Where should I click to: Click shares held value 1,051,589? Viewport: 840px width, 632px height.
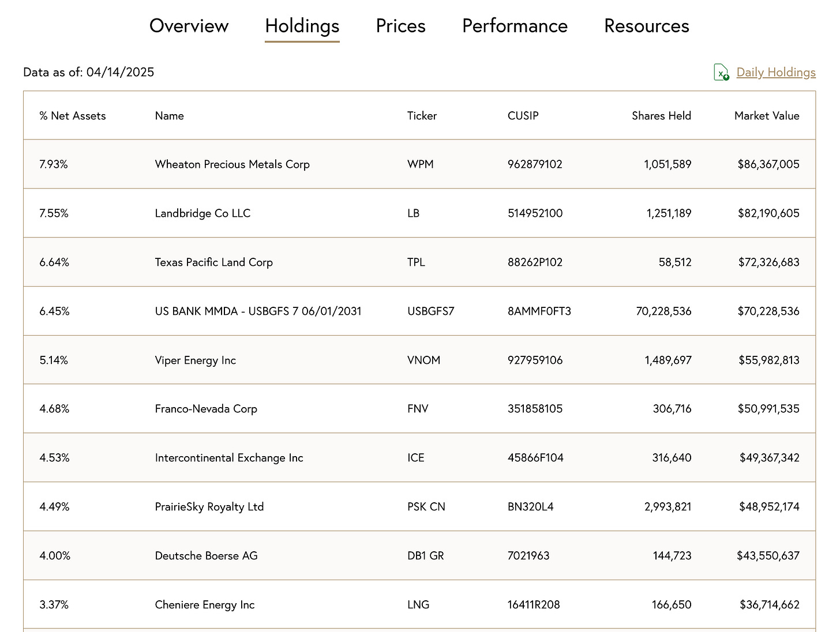pos(667,164)
